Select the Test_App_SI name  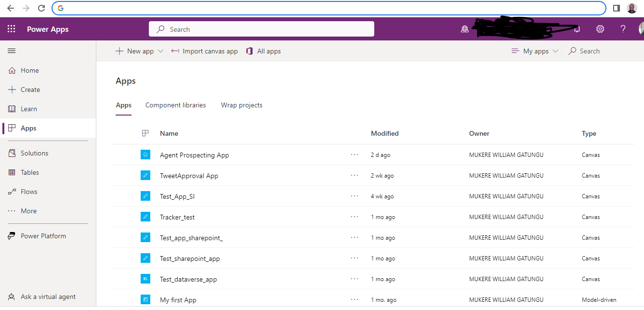click(177, 196)
